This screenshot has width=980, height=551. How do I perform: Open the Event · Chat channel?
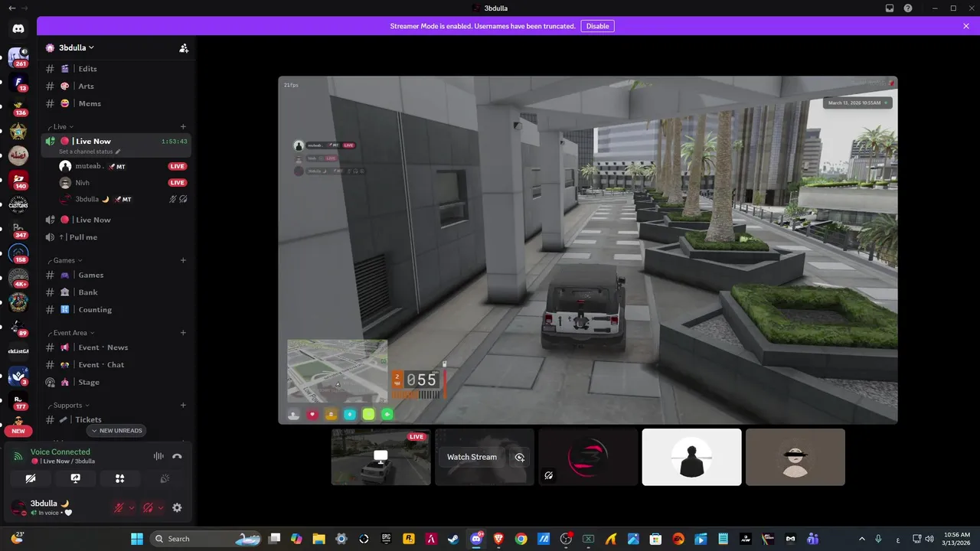click(116, 365)
